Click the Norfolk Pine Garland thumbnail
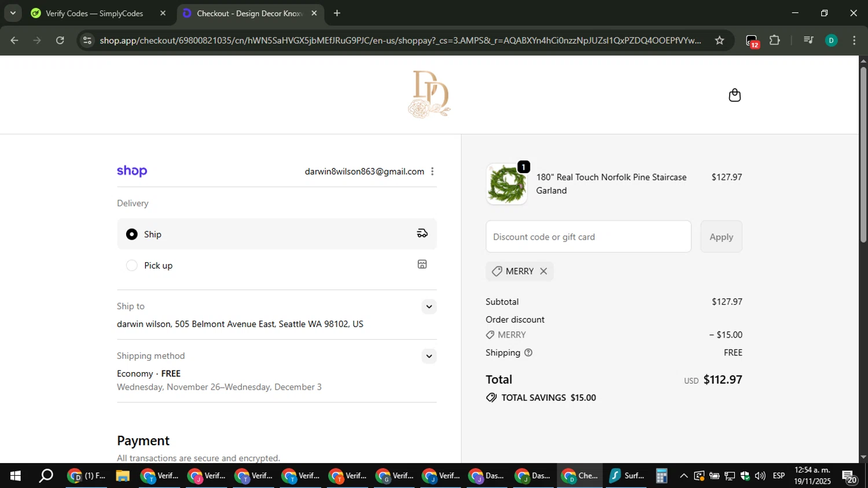 coord(507,184)
